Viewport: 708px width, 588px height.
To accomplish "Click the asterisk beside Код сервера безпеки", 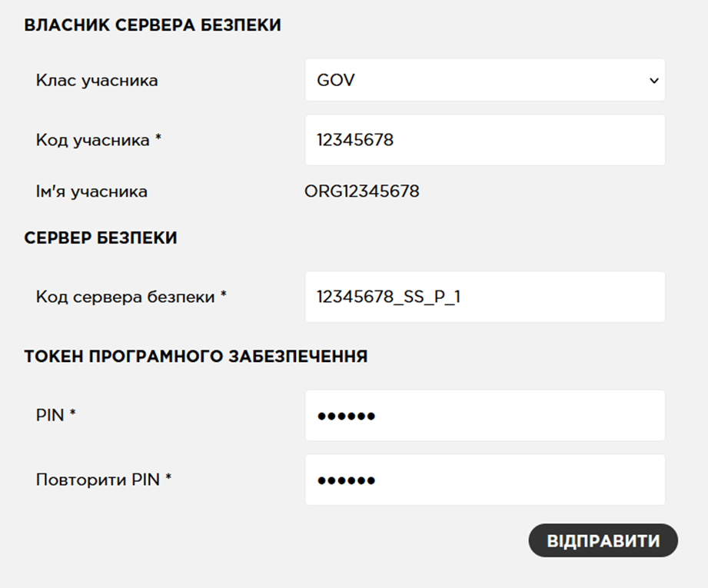I will 224,295.
